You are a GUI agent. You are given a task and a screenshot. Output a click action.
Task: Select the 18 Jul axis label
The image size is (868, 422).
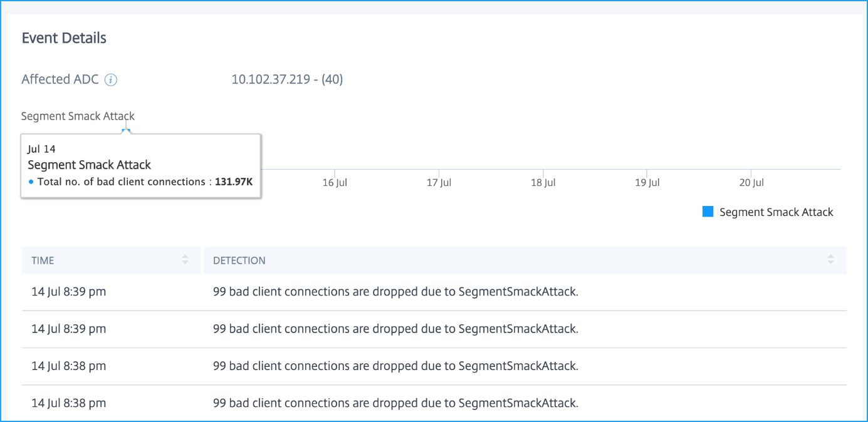tap(543, 183)
